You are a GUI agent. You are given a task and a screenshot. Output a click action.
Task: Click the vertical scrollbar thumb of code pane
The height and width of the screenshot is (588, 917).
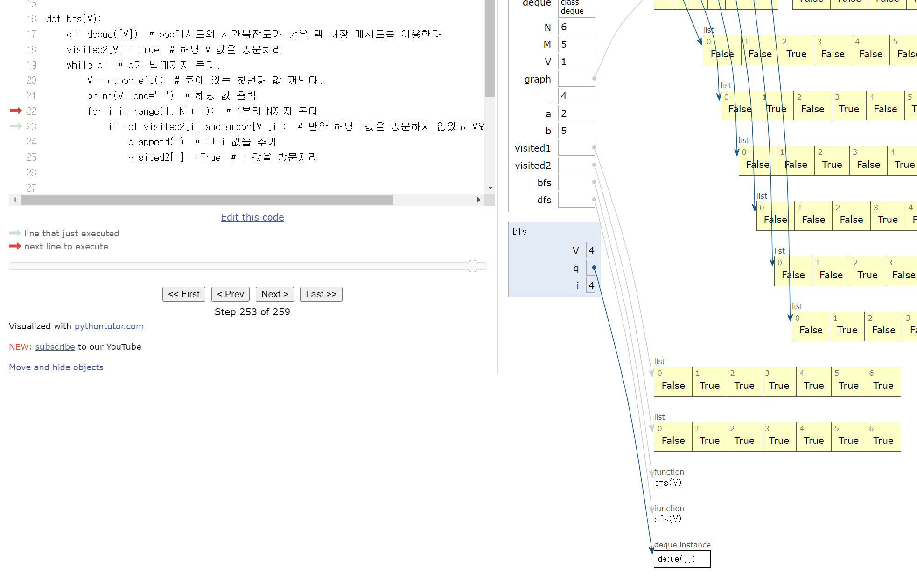point(490,48)
